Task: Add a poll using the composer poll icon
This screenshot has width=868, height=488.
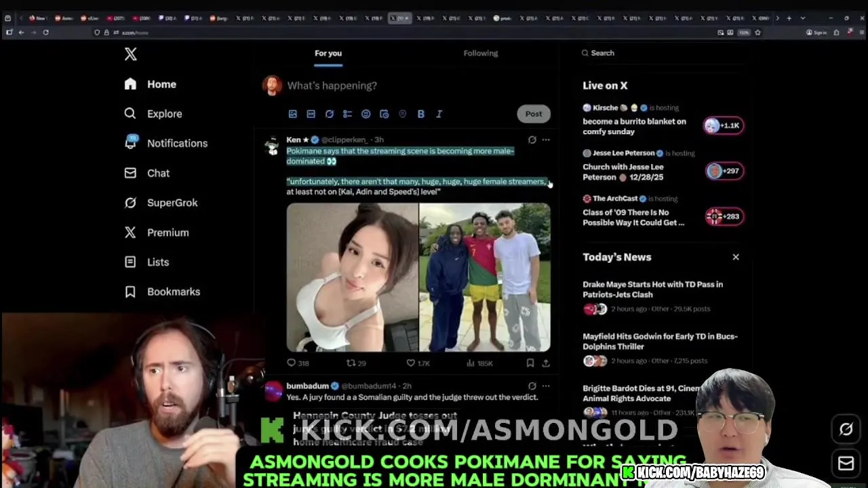Action: click(347, 114)
